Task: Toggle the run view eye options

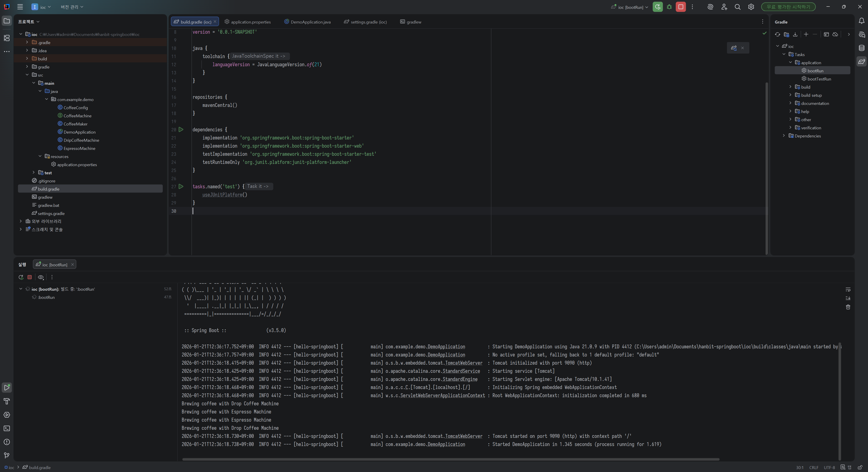Action: coord(41,277)
